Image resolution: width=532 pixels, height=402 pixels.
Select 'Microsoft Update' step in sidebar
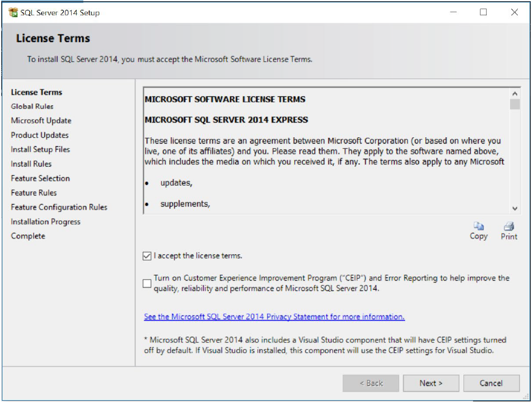click(41, 121)
